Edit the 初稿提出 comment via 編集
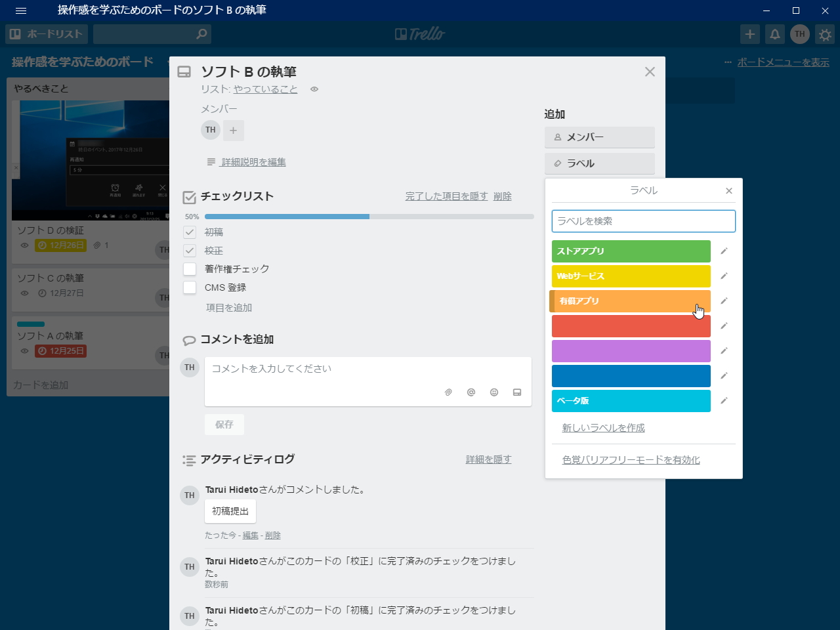 (x=251, y=535)
